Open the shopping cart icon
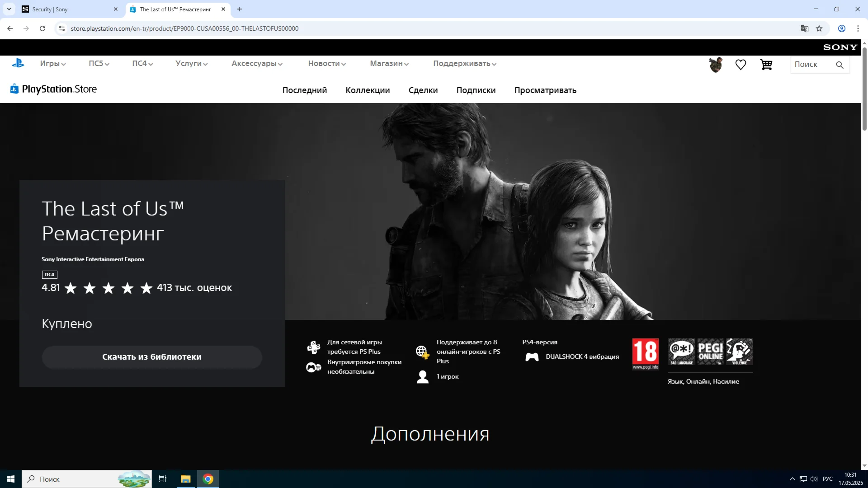The width and height of the screenshot is (868, 488). 766,65
